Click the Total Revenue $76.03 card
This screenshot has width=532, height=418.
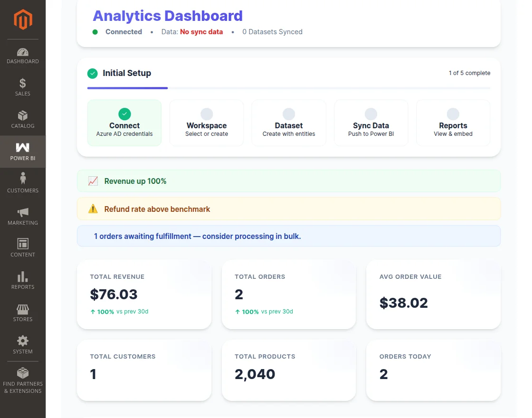[144, 294]
